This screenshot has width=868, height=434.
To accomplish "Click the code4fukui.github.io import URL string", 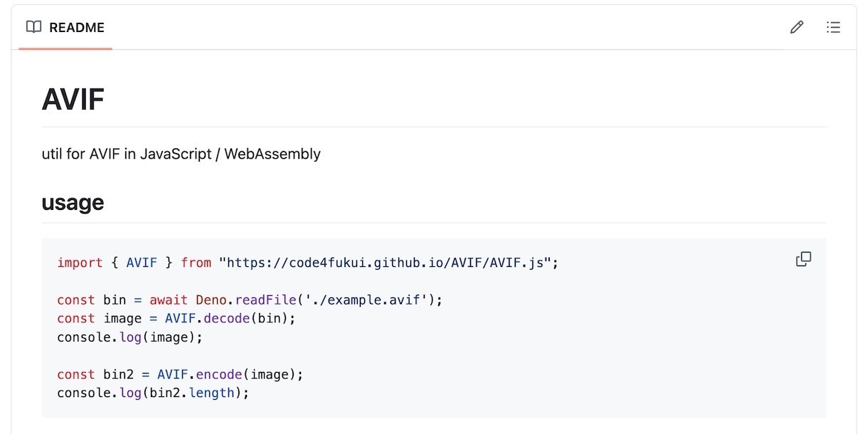I will [x=386, y=263].
